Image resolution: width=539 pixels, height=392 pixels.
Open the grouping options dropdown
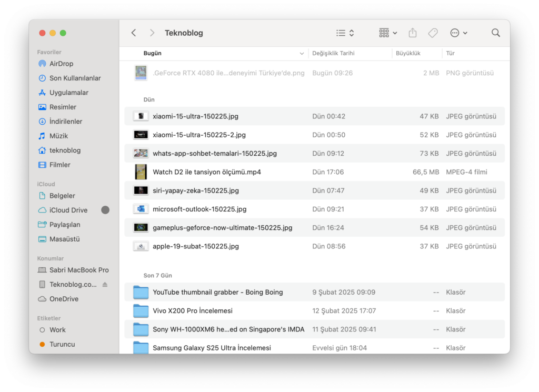388,33
